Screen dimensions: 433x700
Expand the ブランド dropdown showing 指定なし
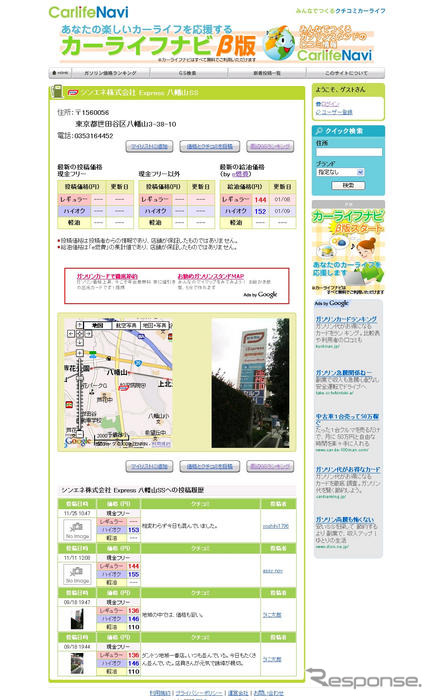[x=340, y=172]
